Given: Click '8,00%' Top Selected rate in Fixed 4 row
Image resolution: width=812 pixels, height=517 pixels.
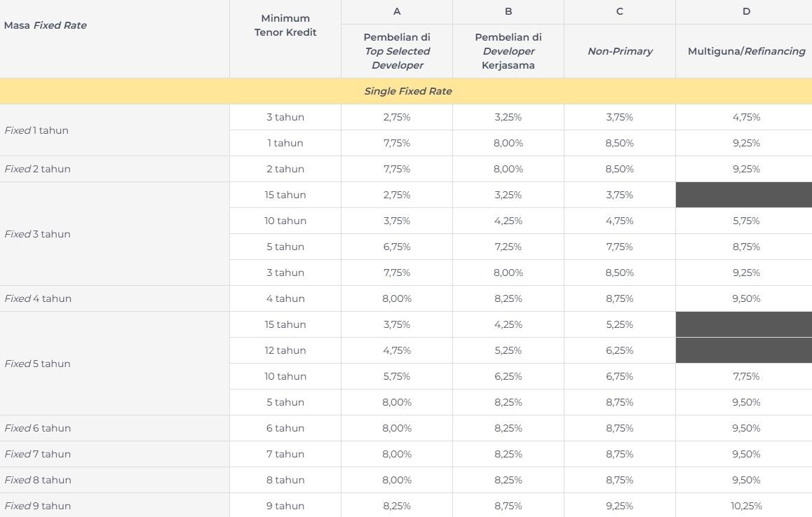Looking at the screenshot, I should point(397,298).
